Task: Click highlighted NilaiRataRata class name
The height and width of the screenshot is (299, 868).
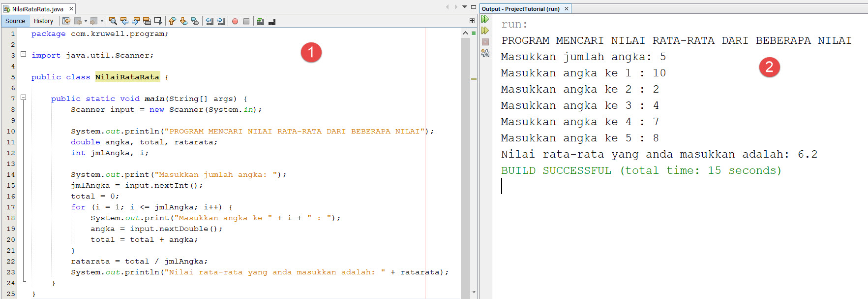Action: coord(127,77)
